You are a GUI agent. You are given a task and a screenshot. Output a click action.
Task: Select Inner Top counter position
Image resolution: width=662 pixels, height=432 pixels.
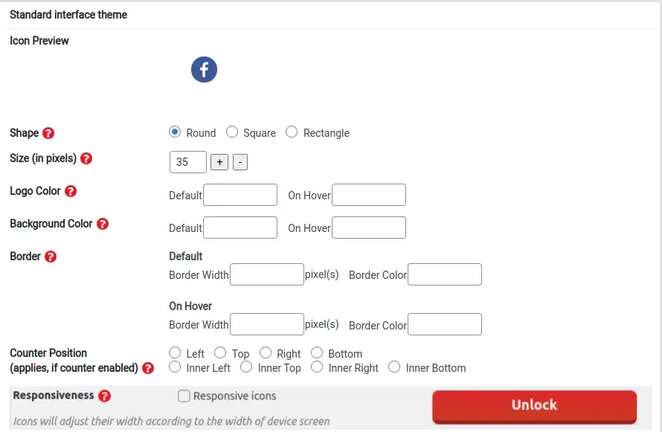[x=246, y=367]
